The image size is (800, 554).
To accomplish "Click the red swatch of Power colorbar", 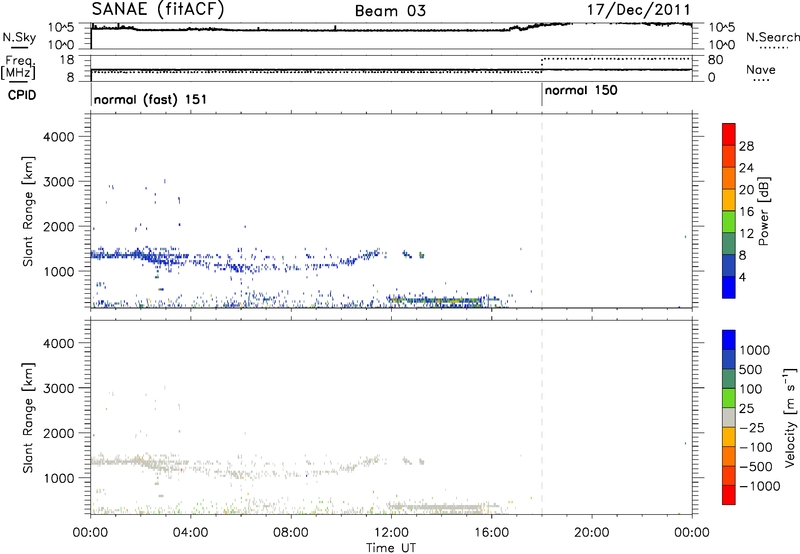I will click(x=729, y=134).
